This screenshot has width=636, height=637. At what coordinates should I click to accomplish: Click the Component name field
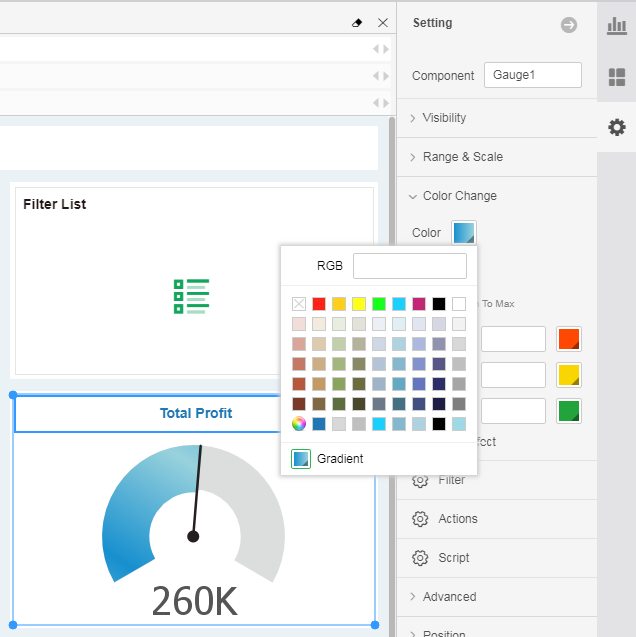tap(532, 76)
